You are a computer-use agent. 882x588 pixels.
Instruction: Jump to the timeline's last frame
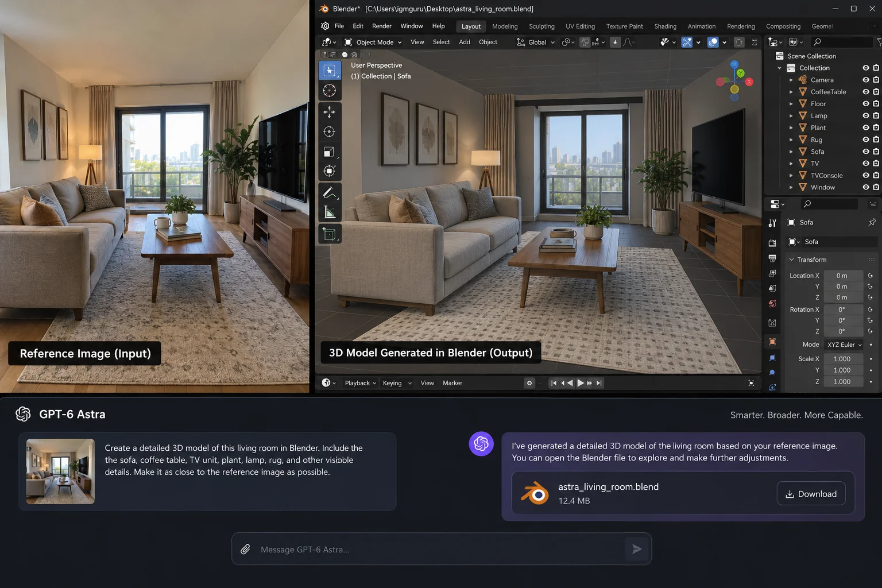click(x=599, y=383)
